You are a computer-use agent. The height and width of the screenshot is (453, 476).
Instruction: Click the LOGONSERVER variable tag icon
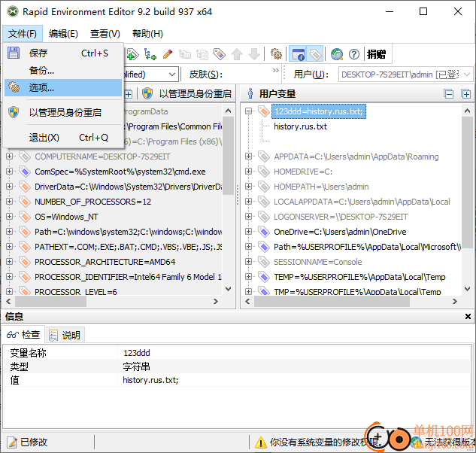[x=264, y=217]
